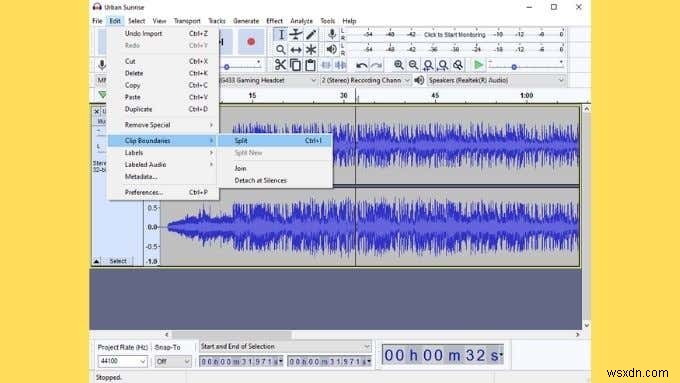Choose Join in the submenu
The image size is (680, 383).
pos(275,168)
